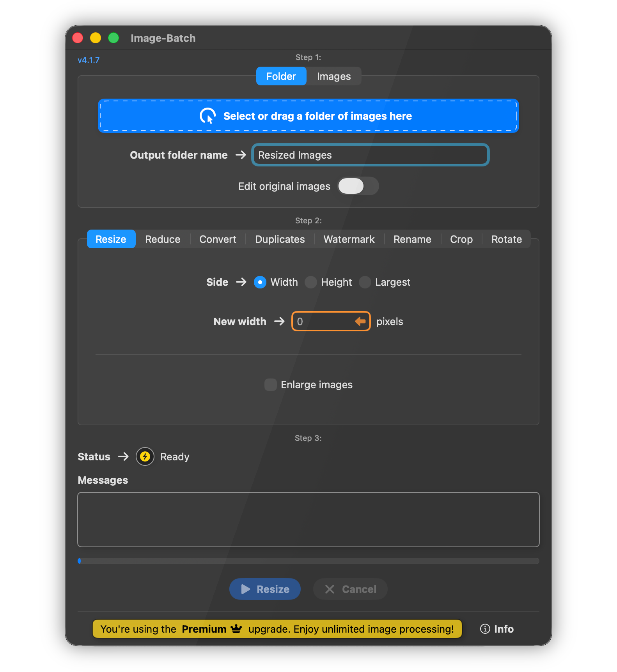Click the Cancel button
The width and height of the screenshot is (617, 672).
350,589
